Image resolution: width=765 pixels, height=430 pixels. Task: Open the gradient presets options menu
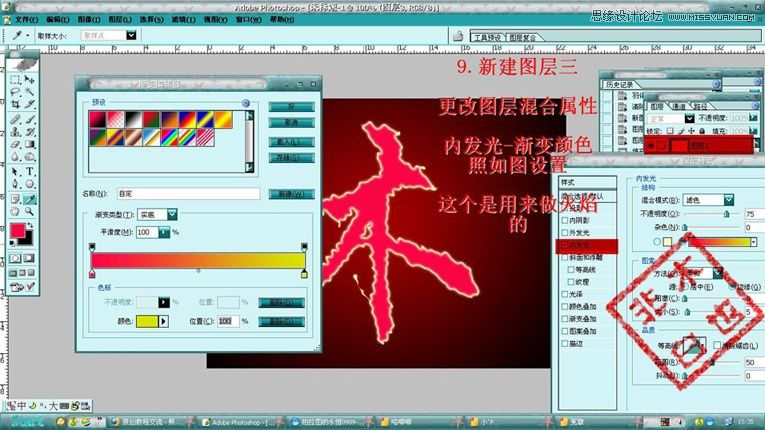pos(246,103)
